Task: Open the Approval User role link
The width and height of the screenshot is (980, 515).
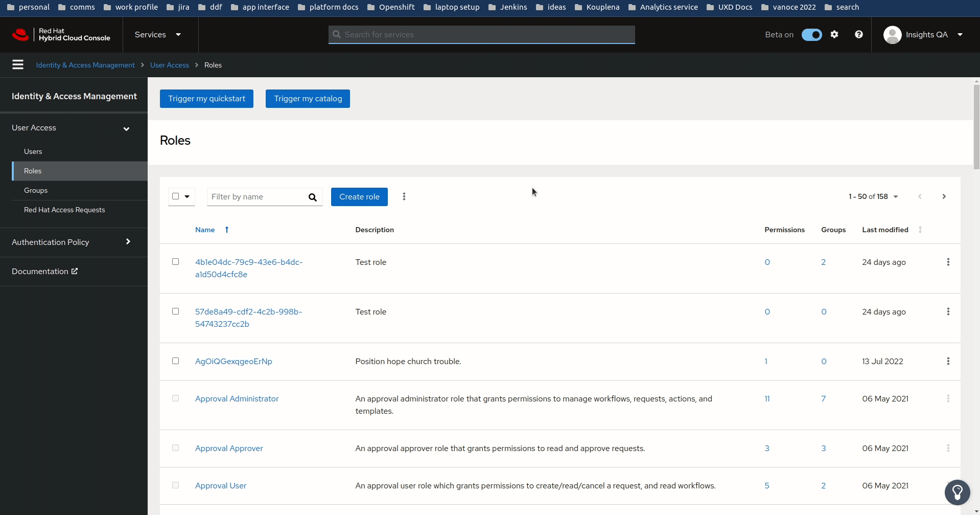Action: tap(221, 485)
